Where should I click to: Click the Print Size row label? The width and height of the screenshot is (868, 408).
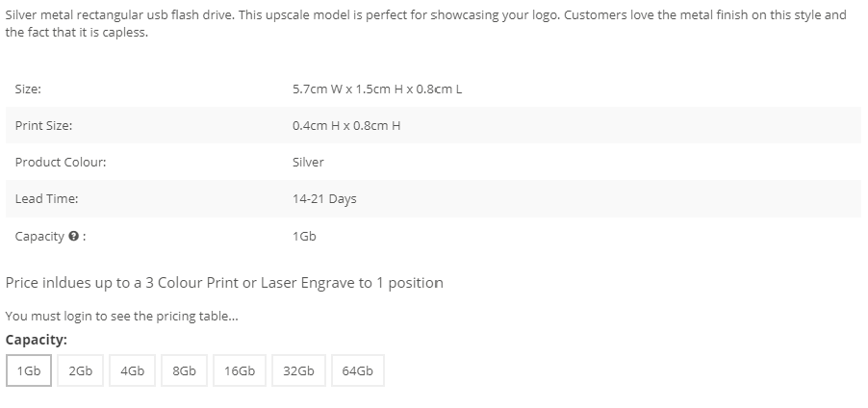[x=43, y=126]
